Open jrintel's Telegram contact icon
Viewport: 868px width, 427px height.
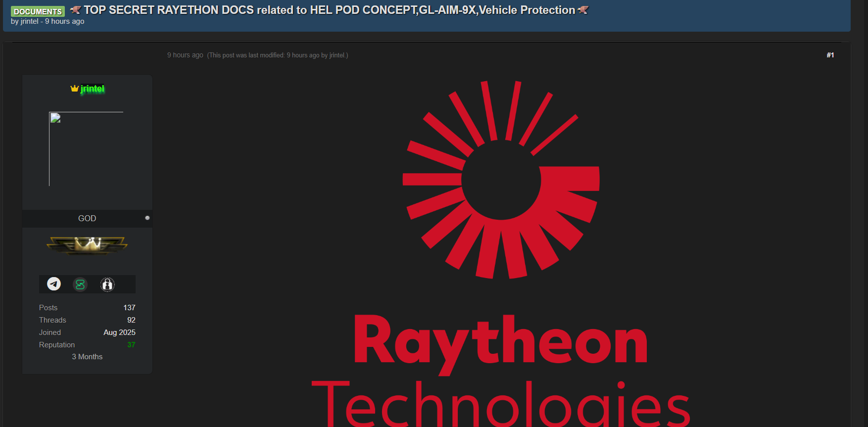(x=54, y=284)
